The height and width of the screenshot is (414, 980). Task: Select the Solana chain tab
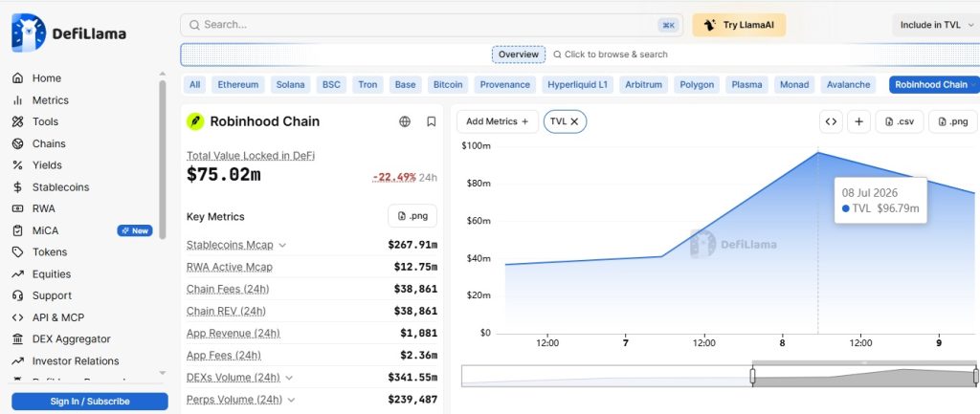[x=291, y=85]
